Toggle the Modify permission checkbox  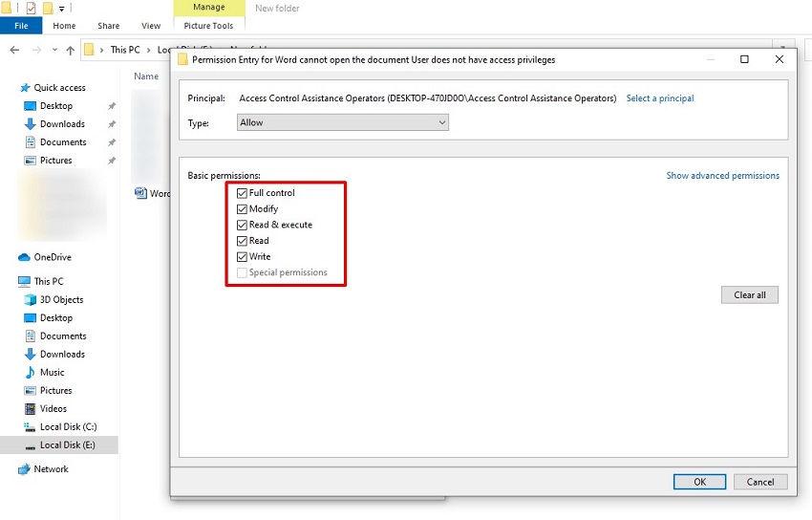click(x=242, y=209)
